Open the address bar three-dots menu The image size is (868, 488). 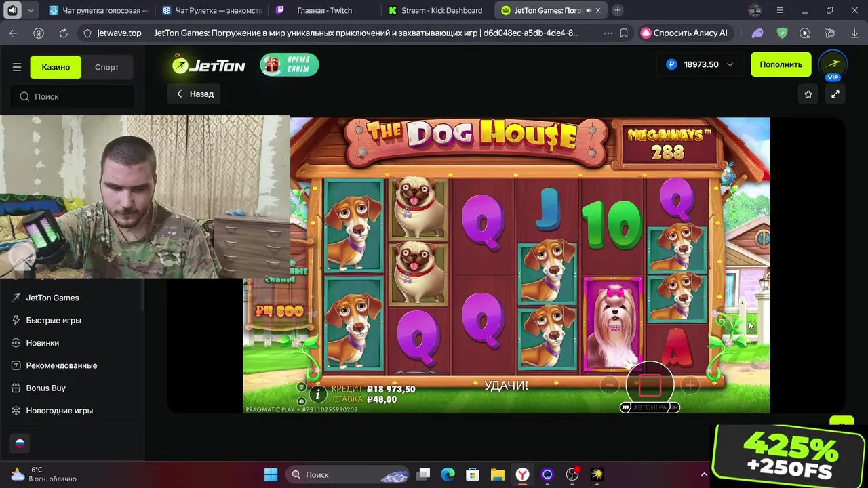pyautogui.click(x=608, y=33)
